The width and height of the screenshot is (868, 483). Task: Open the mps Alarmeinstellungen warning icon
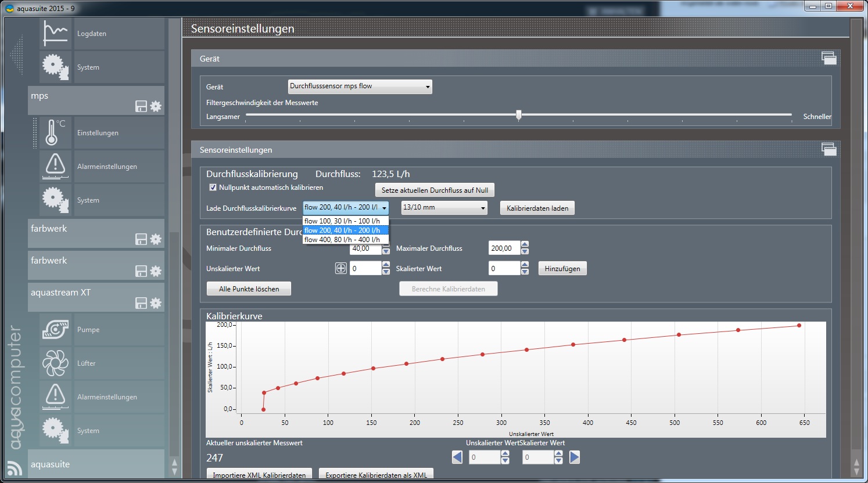[55, 166]
